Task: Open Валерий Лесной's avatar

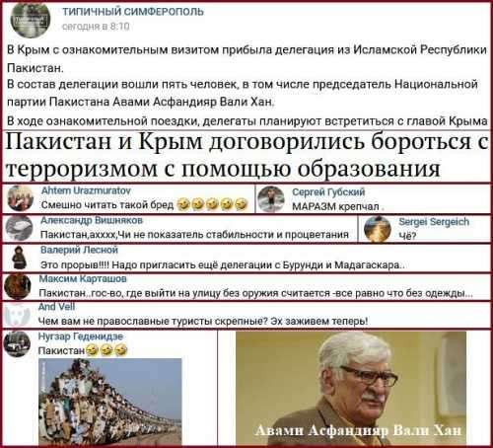Action: point(20,258)
